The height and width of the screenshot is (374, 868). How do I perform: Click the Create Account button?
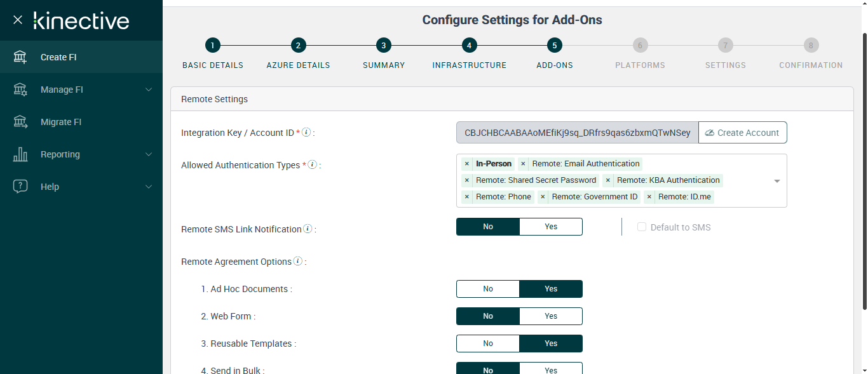tap(742, 133)
